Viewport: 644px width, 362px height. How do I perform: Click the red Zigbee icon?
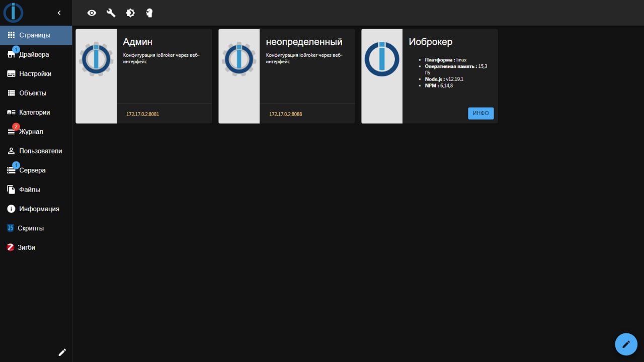click(10, 247)
